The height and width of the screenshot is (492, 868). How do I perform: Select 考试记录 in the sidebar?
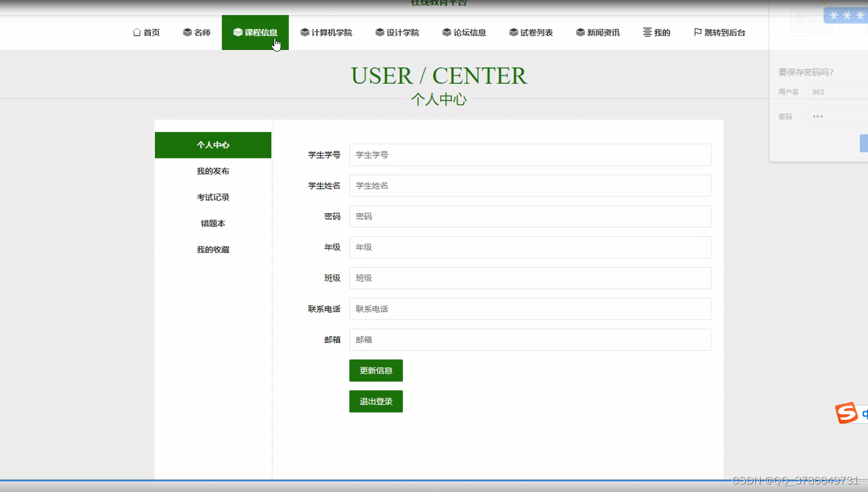tap(213, 198)
